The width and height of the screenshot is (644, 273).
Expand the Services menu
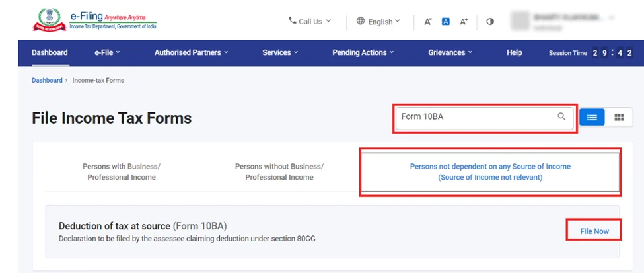[280, 53]
